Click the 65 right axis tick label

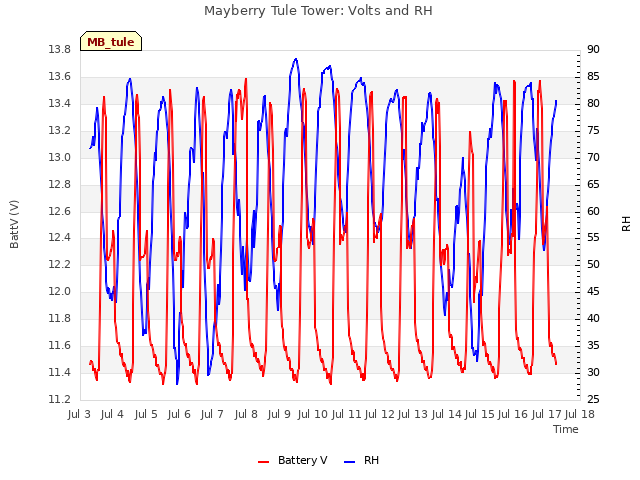click(x=593, y=184)
